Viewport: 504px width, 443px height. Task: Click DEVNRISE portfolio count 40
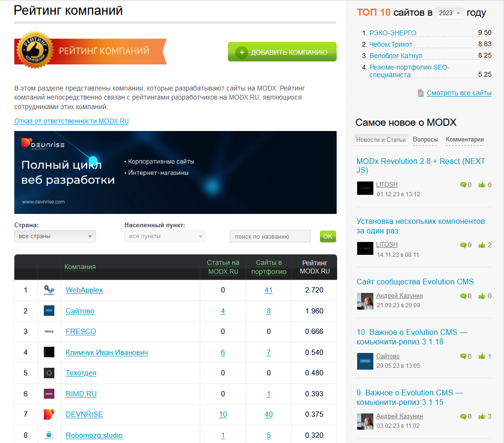269,414
